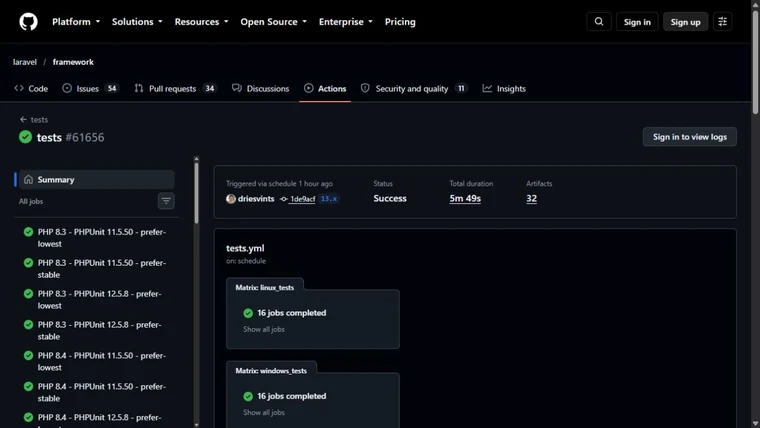The width and height of the screenshot is (760, 428).
Task: Select the Summary sidebar item
Action: point(96,179)
